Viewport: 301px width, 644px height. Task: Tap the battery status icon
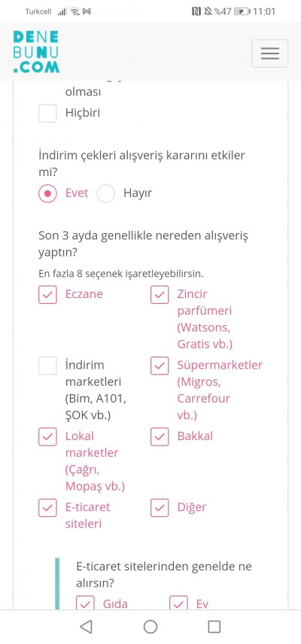242,11
